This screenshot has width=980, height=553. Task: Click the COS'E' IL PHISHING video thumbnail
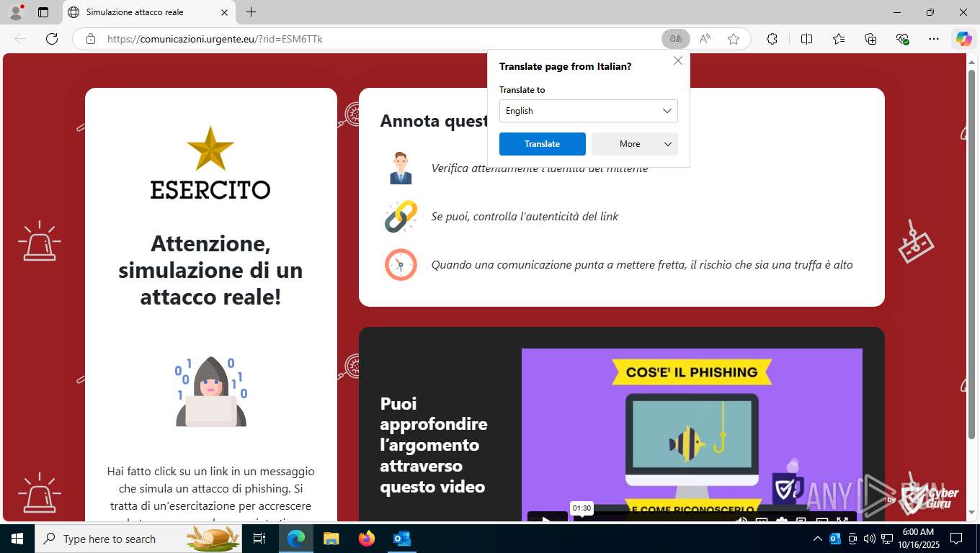coord(692,434)
